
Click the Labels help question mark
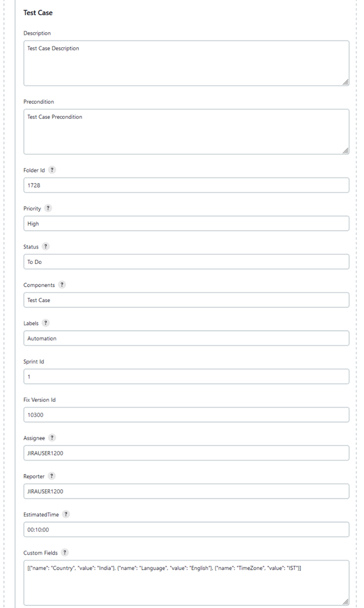tap(44, 323)
